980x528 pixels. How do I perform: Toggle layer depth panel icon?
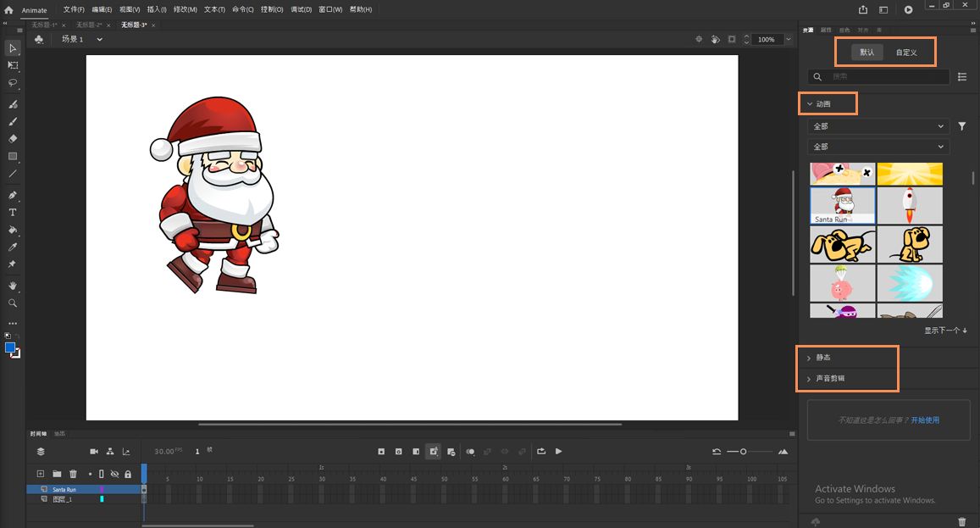tap(126, 452)
